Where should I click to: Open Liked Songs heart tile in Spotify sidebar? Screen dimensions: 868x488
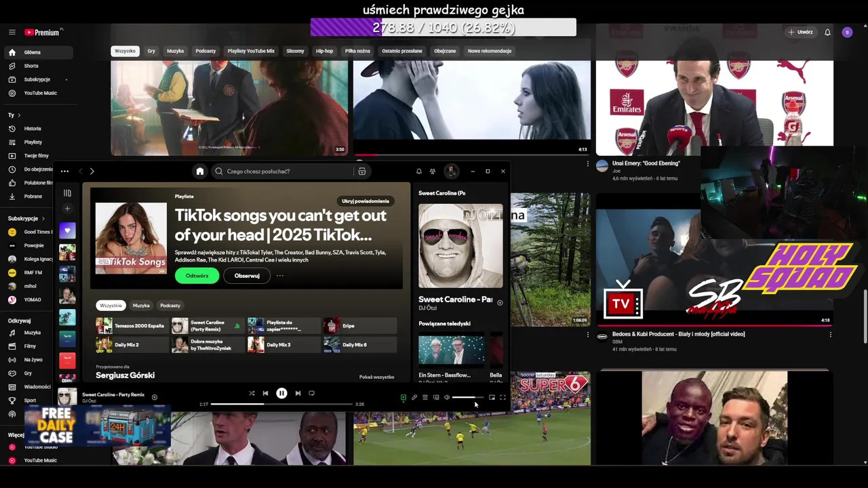pos(67,230)
